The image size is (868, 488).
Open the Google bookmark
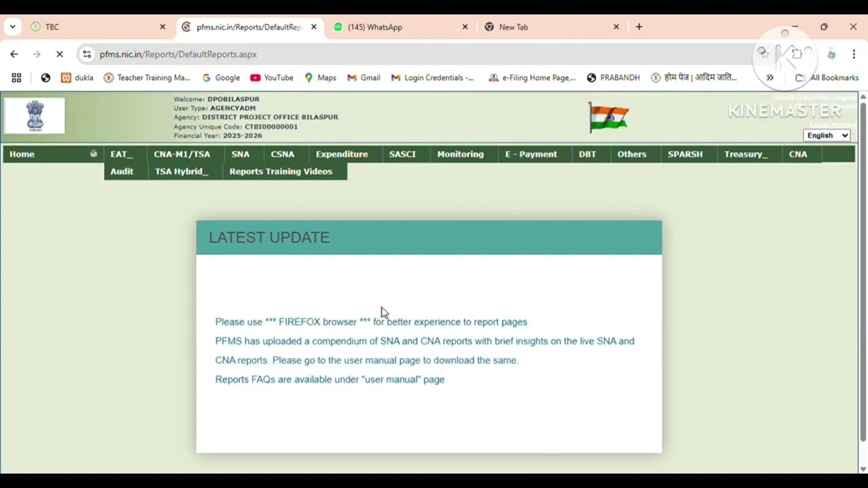tap(221, 78)
